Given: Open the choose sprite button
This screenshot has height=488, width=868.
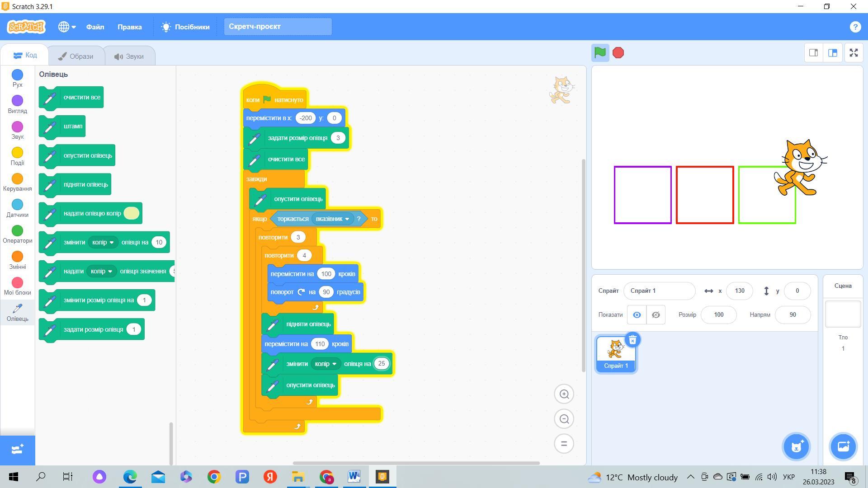Looking at the screenshot, I should [796, 446].
